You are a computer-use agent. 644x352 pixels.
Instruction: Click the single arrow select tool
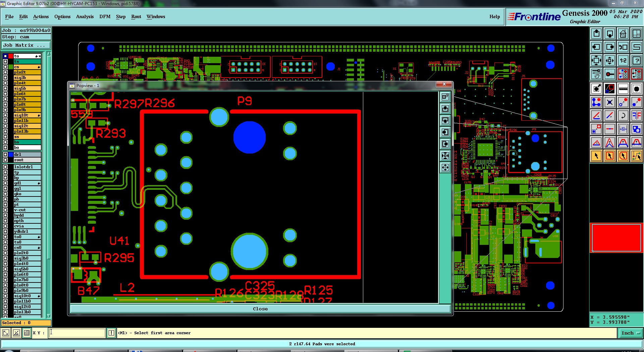(596, 156)
